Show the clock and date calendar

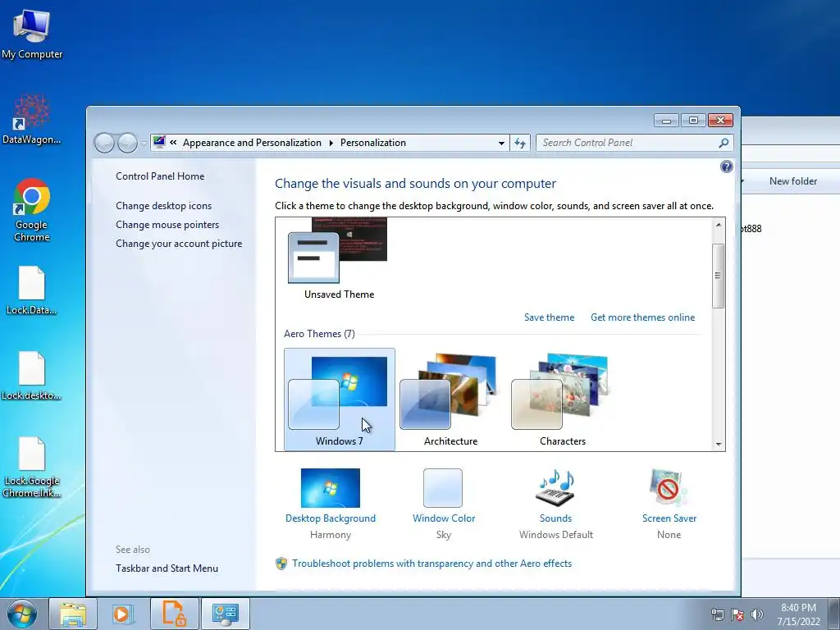pyautogui.click(x=798, y=614)
